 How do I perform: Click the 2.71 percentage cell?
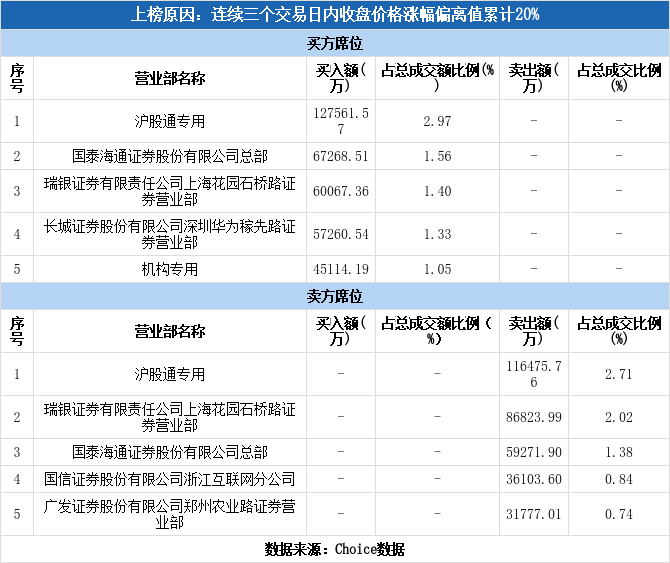pos(619,374)
